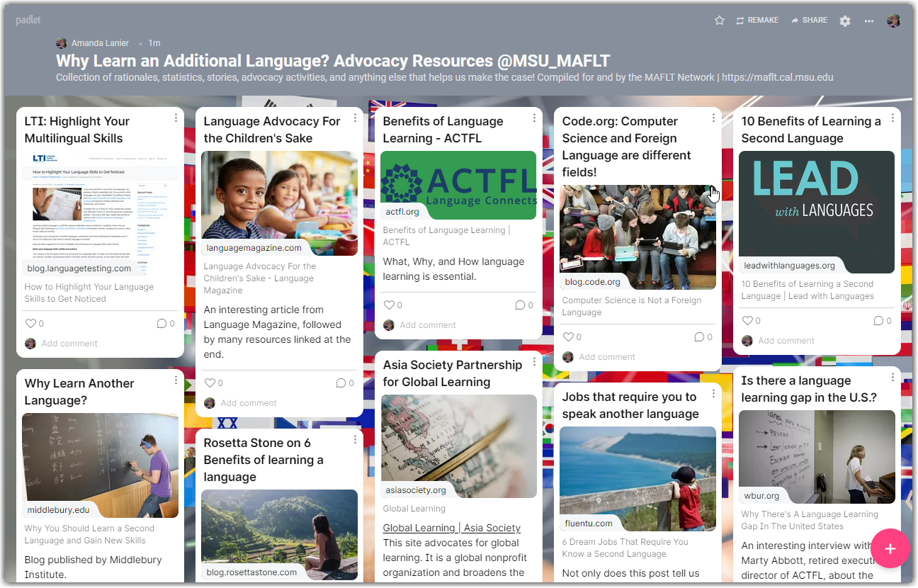Click the padlet logo
Screen dimensions: 918x588
(x=29, y=21)
